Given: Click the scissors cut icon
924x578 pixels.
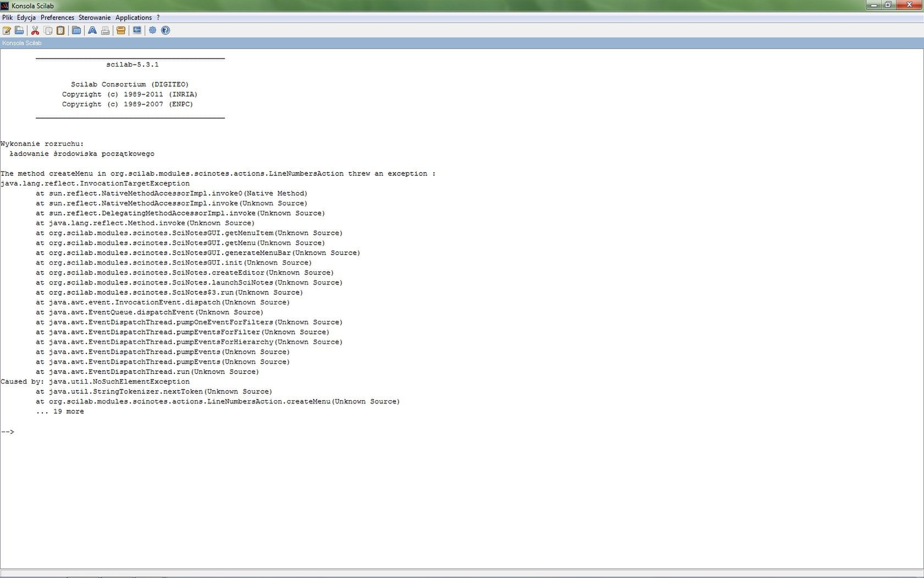Looking at the screenshot, I should pos(35,30).
